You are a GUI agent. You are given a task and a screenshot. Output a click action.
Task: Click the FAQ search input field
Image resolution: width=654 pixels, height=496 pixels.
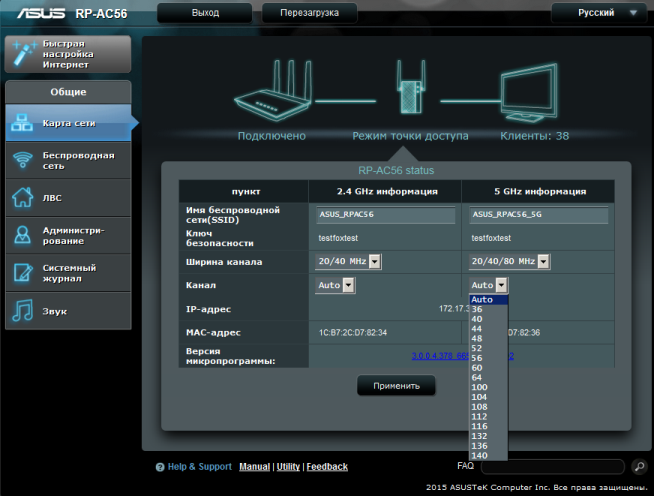(x=553, y=466)
